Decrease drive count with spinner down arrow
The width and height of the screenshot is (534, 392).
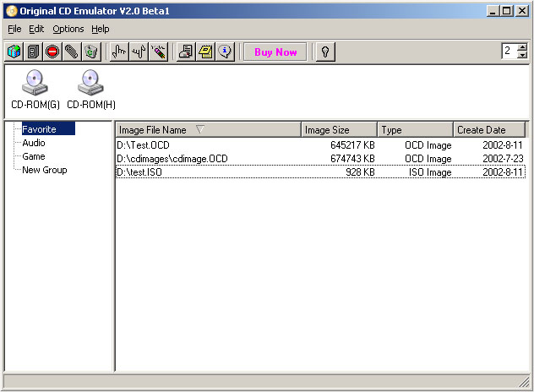[521, 56]
